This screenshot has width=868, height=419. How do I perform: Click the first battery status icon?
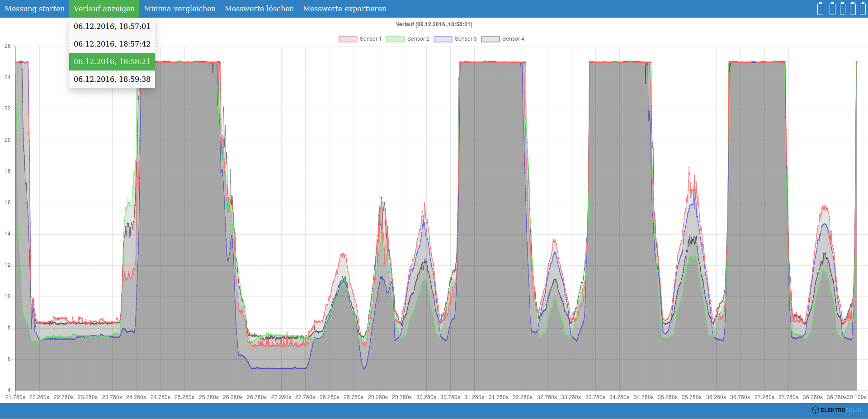click(820, 9)
